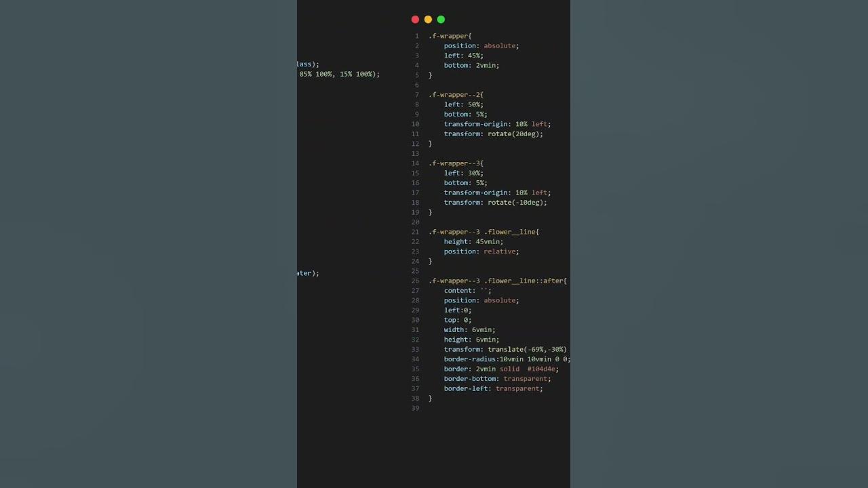Click the "content: '';" declaration

468,291
